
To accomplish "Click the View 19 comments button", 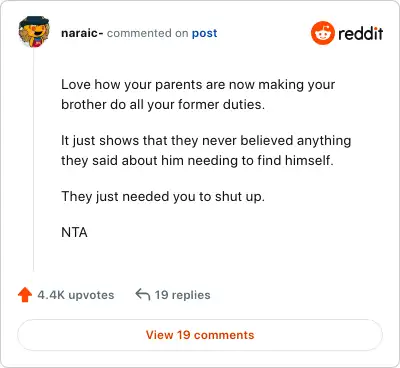I will [x=200, y=335].
